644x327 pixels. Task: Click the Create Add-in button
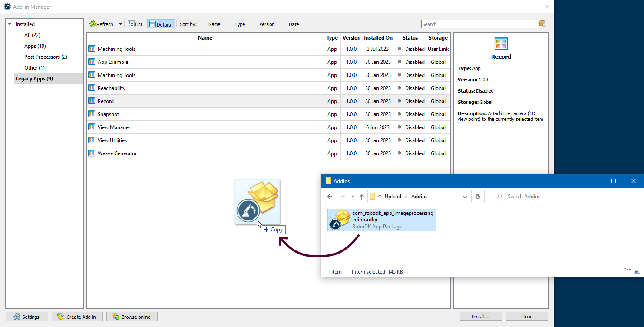76,317
